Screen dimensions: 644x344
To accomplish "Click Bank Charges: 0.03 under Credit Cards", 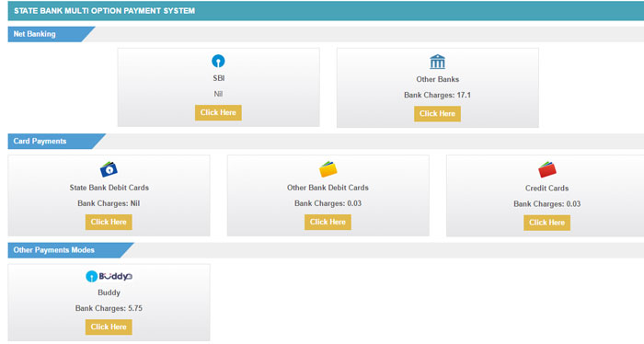I will [547, 203].
